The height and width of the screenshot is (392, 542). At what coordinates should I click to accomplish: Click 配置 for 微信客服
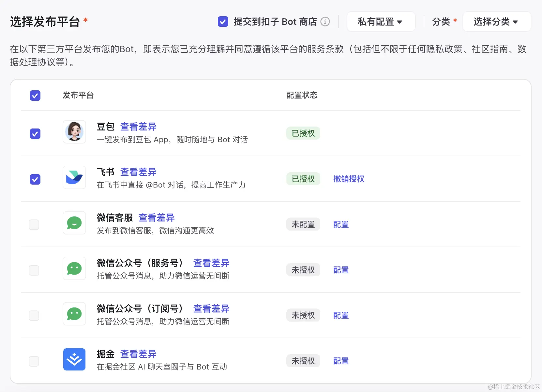coord(340,224)
